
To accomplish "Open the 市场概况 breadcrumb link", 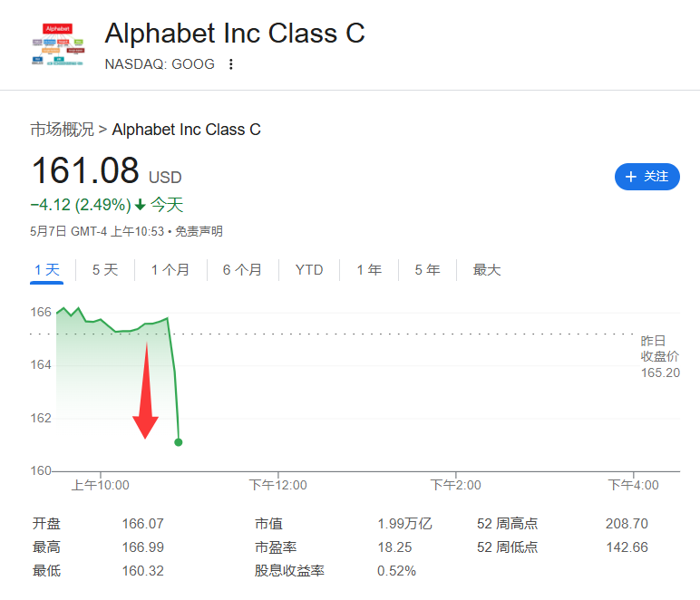I will click(x=62, y=130).
